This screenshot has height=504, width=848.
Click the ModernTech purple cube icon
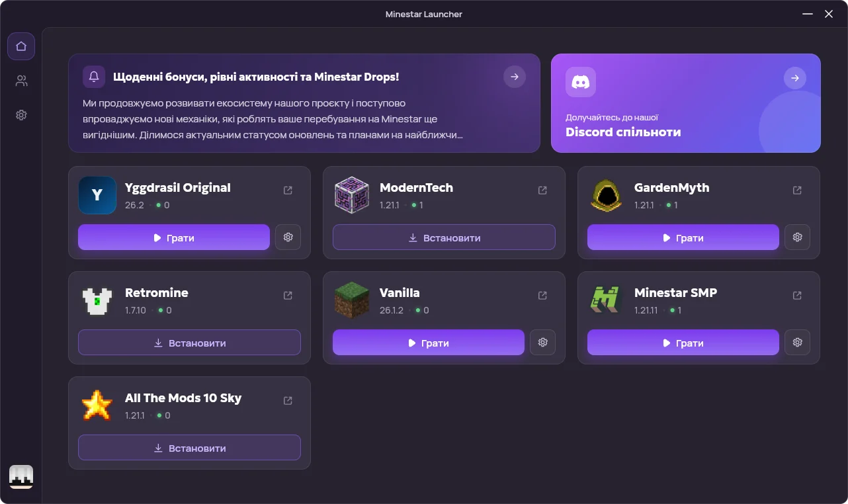click(x=352, y=195)
